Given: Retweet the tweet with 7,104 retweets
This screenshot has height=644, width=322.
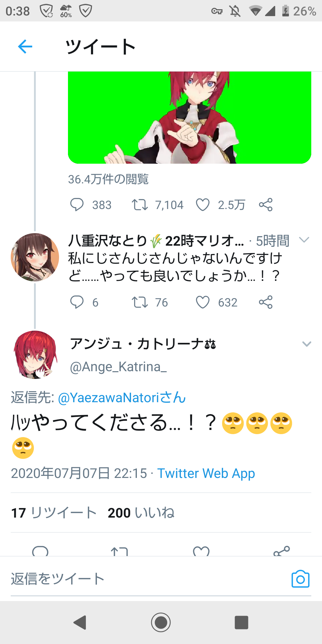Looking at the screenshot, I should 140,204.
